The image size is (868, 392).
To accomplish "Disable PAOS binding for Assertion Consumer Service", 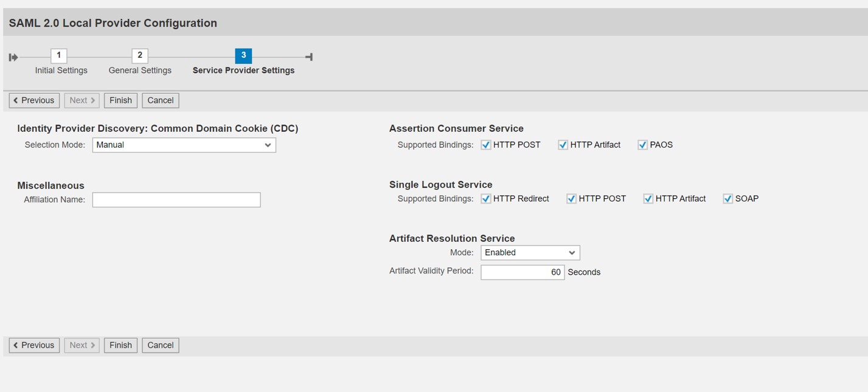I will pos(642,145).
